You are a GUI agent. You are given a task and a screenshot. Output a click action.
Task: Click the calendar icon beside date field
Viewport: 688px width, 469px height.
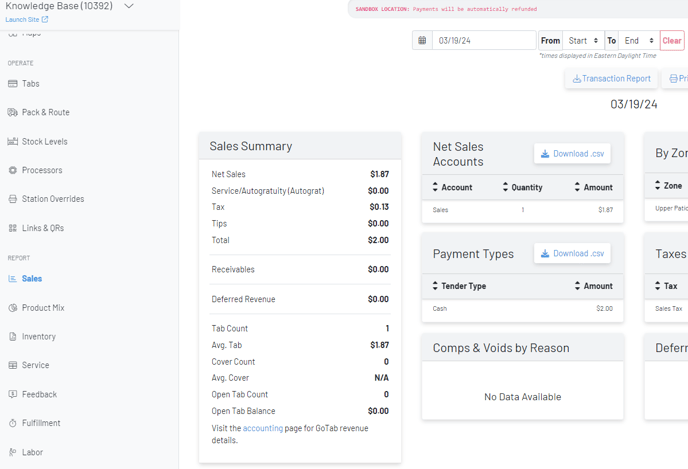[422, 41]
